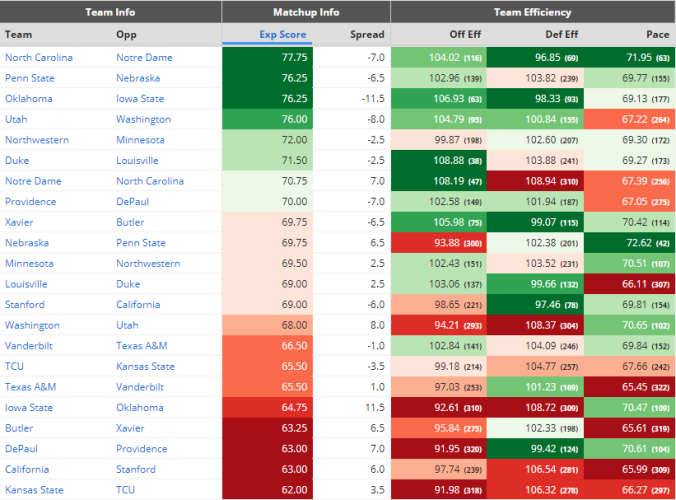Open Oklahoma team link

click(28, 99)
